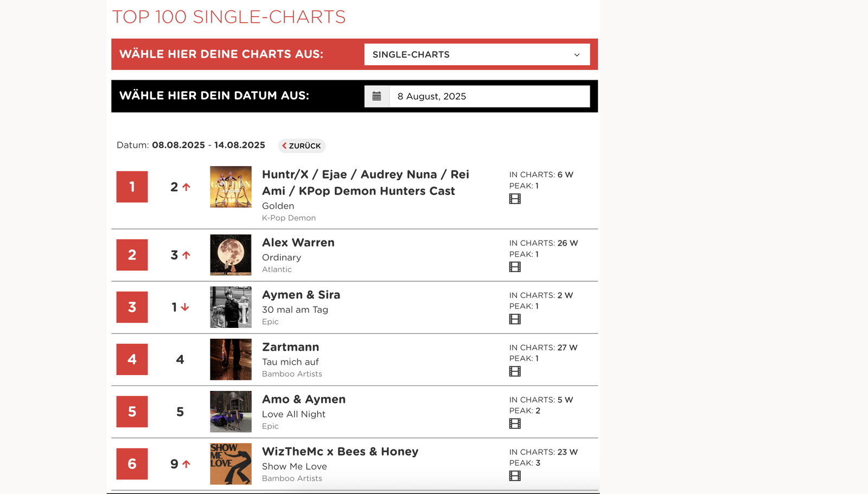Select the Zartmann entry
The width and height of the screenshot is (868, 494).
pyautogui.click(x=290, y=346)
